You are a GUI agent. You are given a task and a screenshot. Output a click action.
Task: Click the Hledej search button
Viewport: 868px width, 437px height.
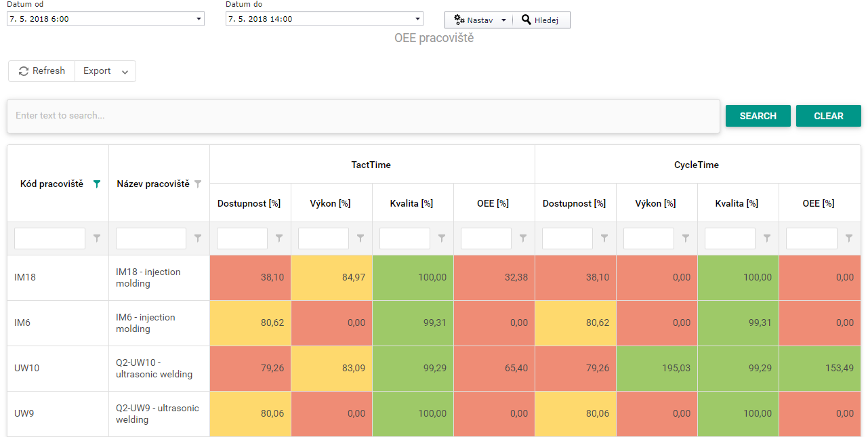(x=541, y=20)
